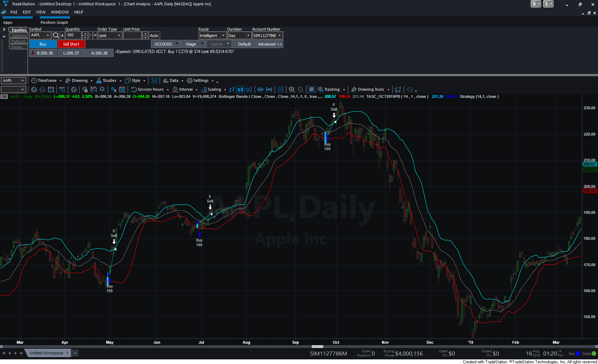Viewport: 598px width, 364px height.
Task: Click the chat sentiment icon
Action: 410,90
